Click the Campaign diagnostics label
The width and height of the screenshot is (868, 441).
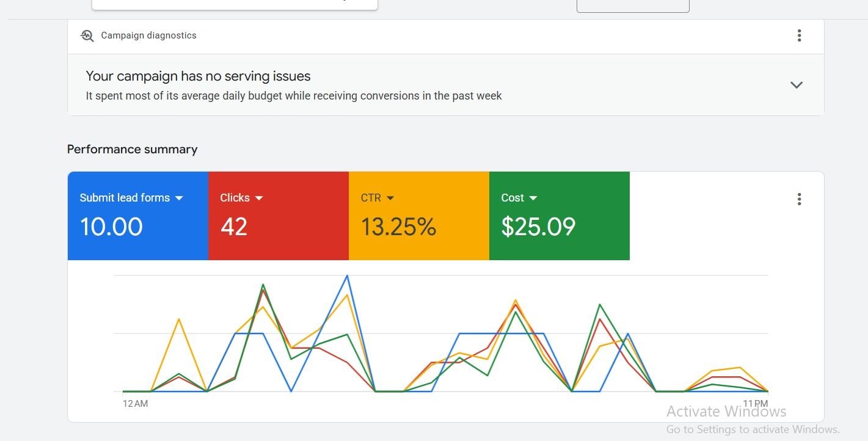tap(148, 35)
